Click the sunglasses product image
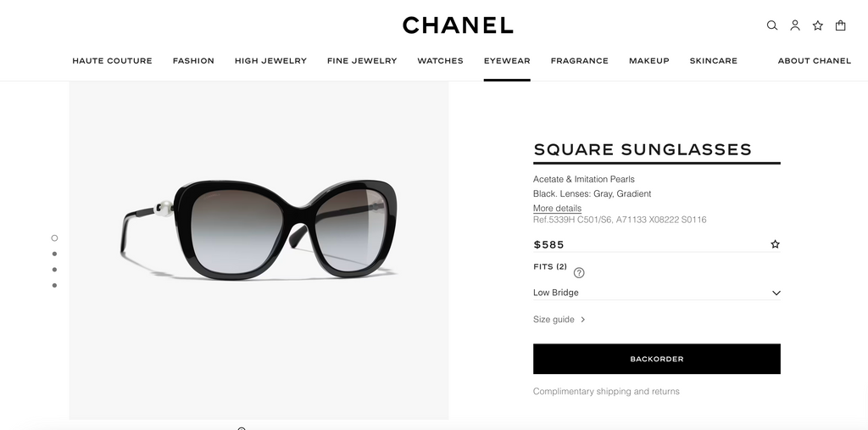Screen dimensions: 868x430 259,229
